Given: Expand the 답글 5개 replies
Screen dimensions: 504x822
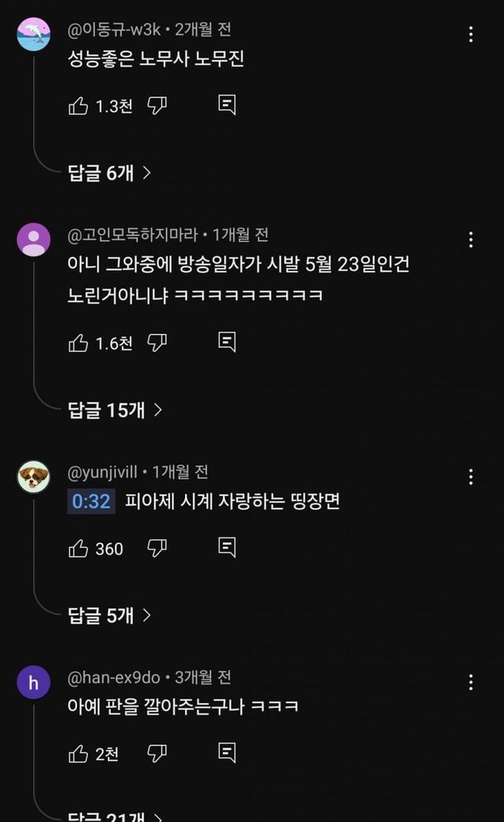Looking at the screenshot, I should 109,615.
